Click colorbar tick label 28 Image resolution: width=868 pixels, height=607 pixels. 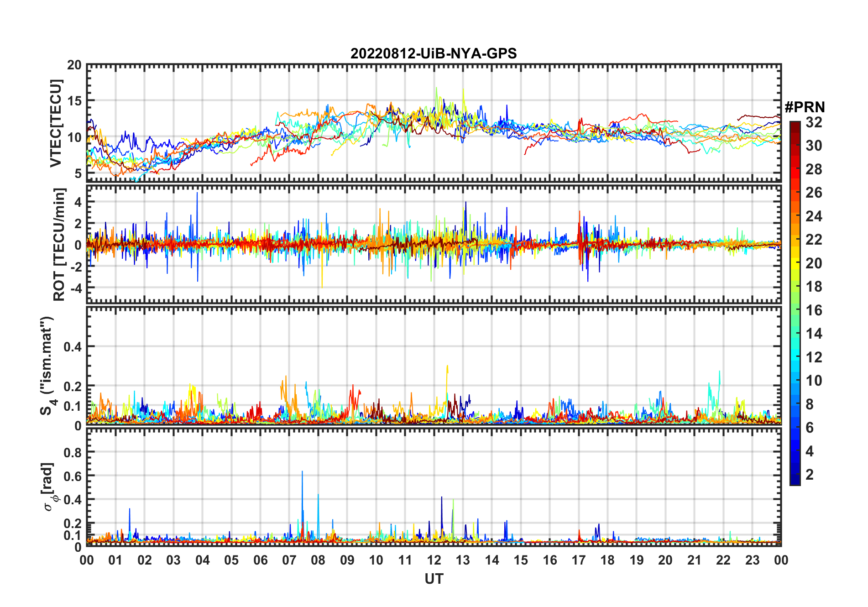[x=814, y=169]
